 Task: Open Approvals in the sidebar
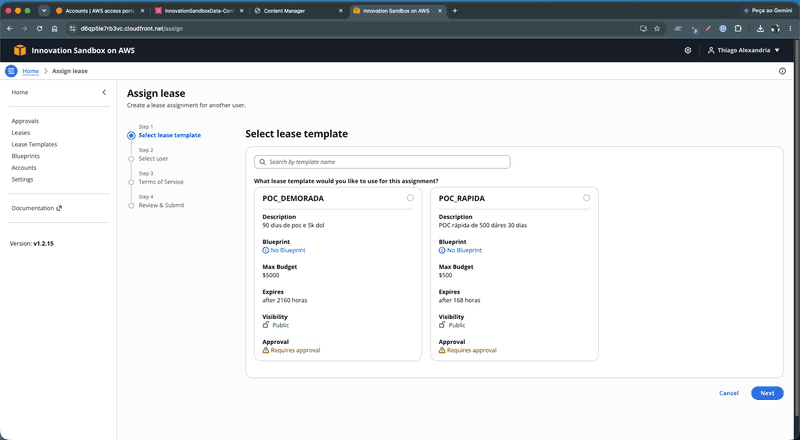[x=25, y=121]
